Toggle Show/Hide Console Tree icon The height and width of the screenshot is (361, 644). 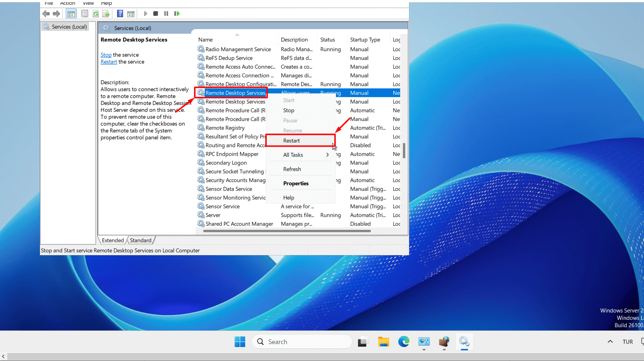pyautogui.click(x=71, y=14)
